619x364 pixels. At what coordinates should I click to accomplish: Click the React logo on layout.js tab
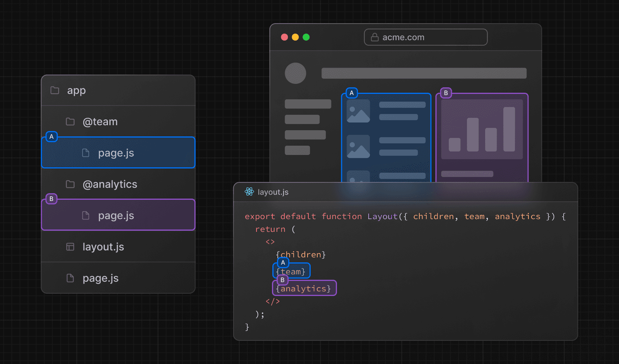(249, 192)
